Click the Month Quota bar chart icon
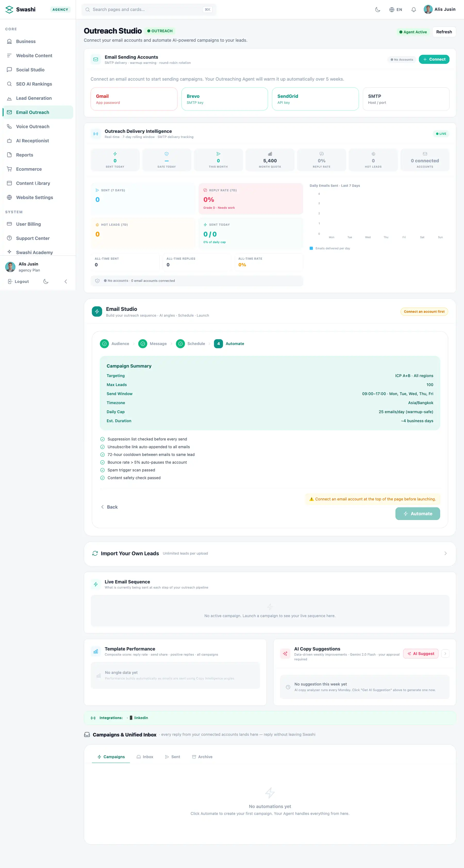464x868 pixels. click(270, 154)
